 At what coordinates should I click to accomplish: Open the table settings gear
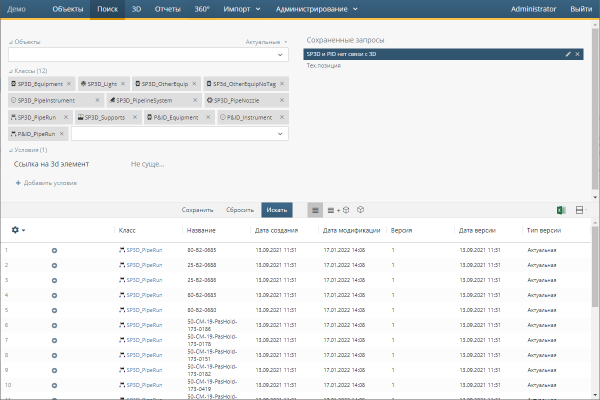(x=15, y=230)
